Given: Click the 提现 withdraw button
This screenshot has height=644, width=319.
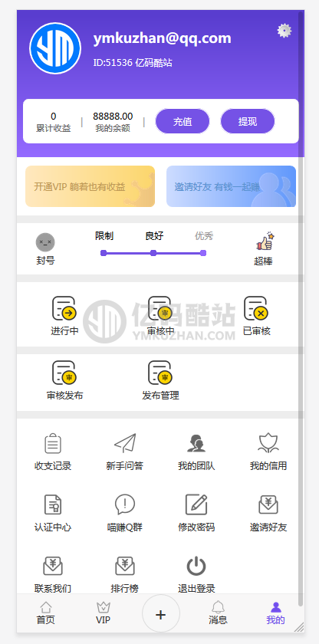Looking at the screenshot, I should [x=247, y=121].
